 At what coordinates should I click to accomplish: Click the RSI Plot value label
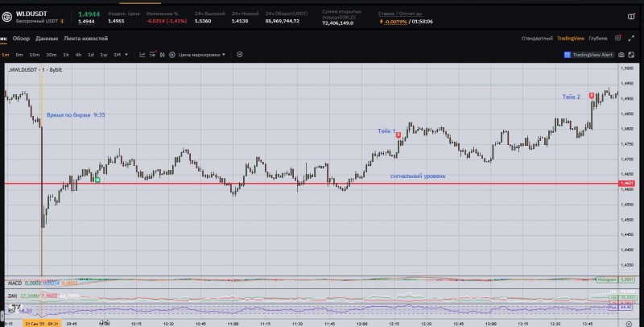(621, 307)
